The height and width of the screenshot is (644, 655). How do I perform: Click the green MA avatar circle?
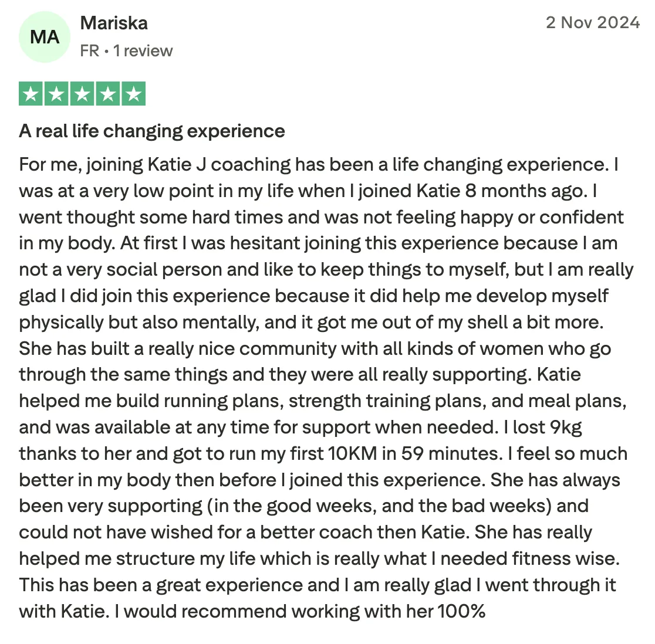coord(45,37)
